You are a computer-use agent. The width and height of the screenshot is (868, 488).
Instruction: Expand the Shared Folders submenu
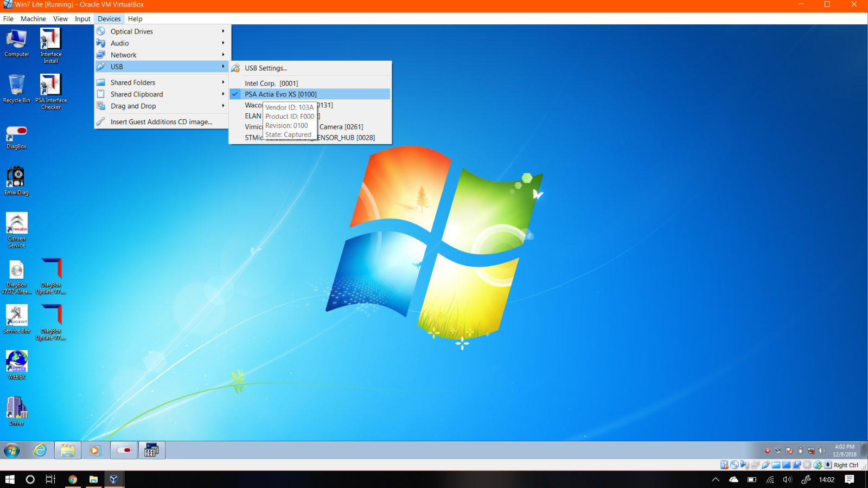point(163,82)
